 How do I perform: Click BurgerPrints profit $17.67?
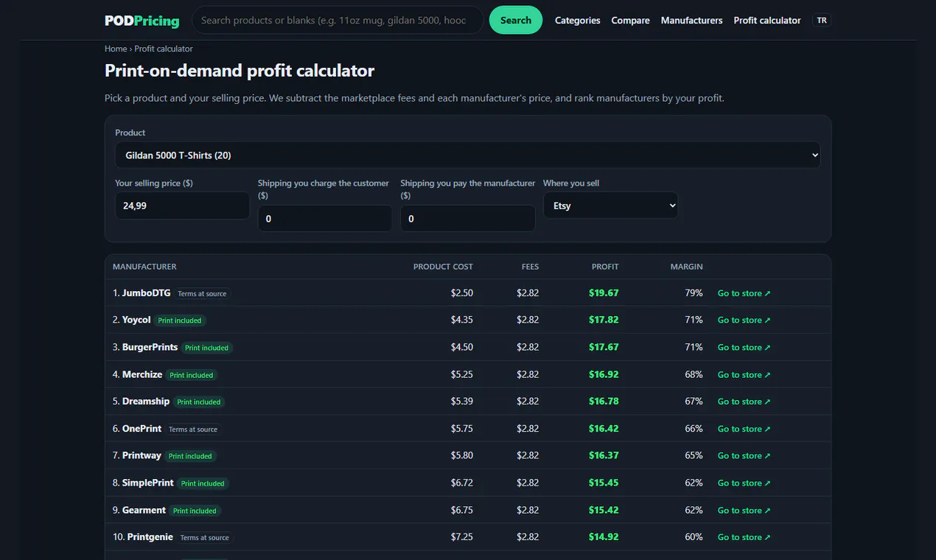(604, 347)
